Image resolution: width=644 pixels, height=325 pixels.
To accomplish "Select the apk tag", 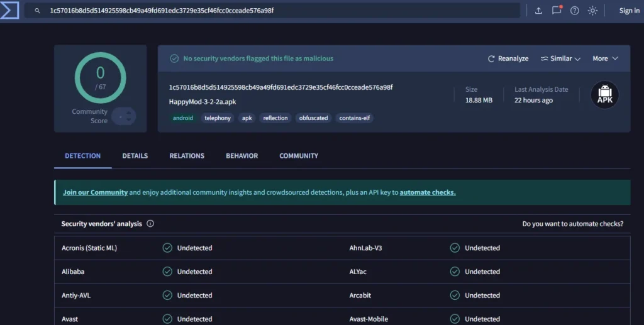I will coord(247,118).
